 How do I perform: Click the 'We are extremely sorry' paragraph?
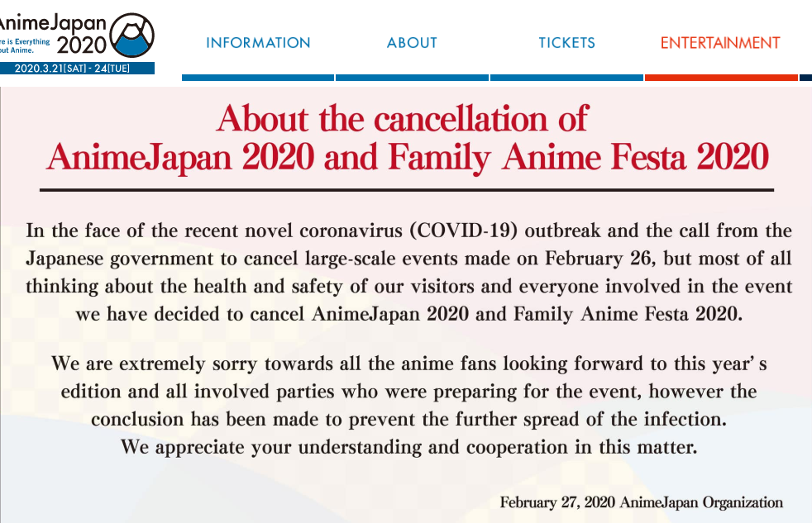[408, 391]
